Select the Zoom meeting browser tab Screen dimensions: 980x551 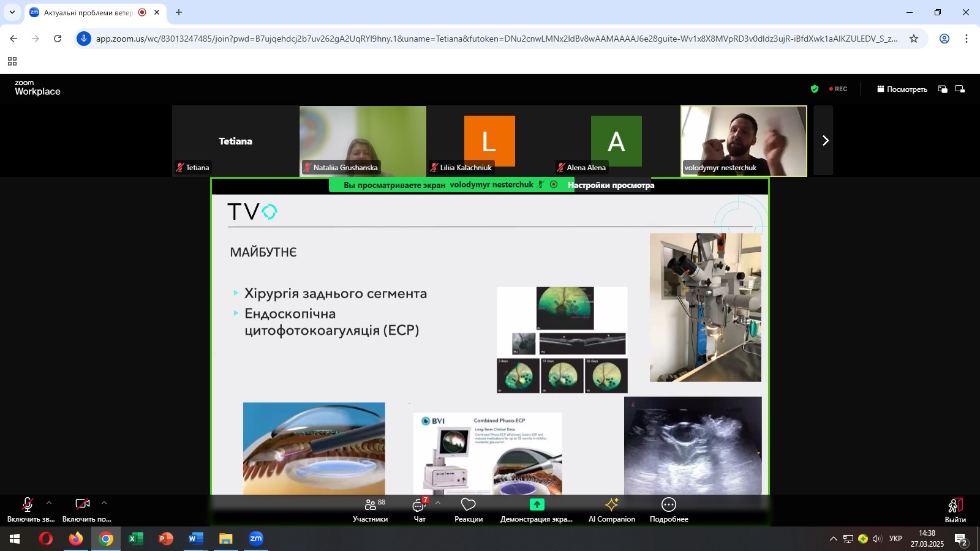89,12
